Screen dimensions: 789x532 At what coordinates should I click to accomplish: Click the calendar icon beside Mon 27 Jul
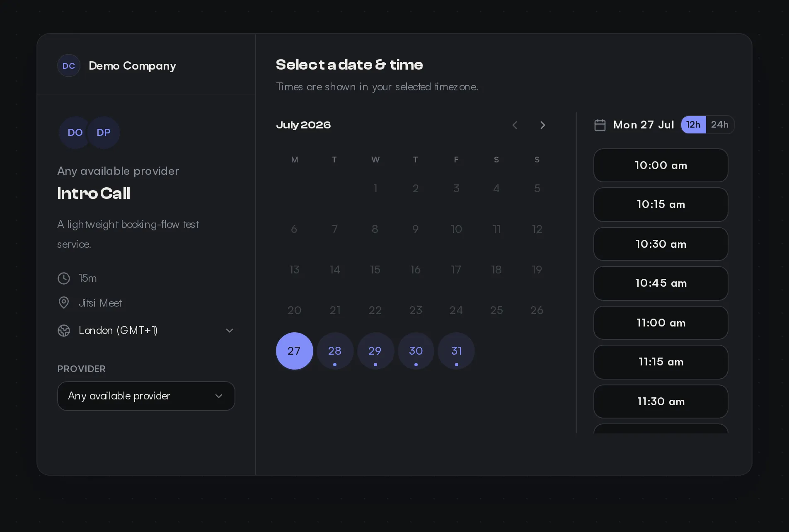tap(600, 125)
